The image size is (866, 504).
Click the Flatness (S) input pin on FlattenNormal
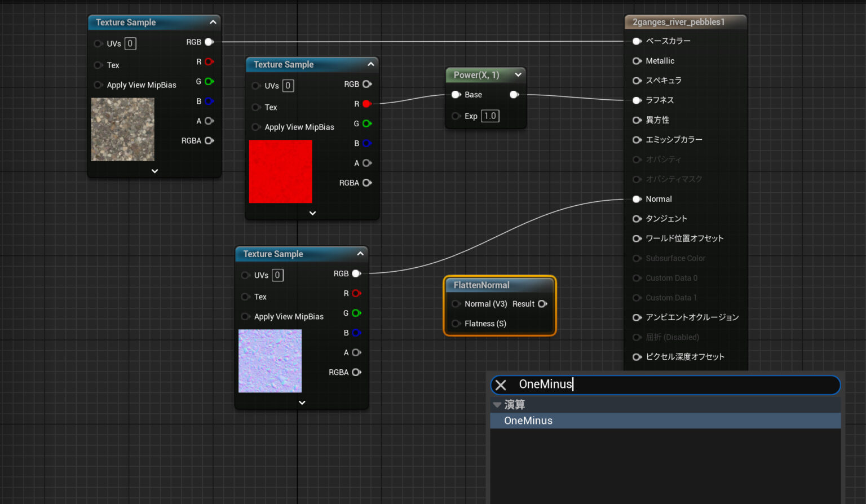(456, 324)
